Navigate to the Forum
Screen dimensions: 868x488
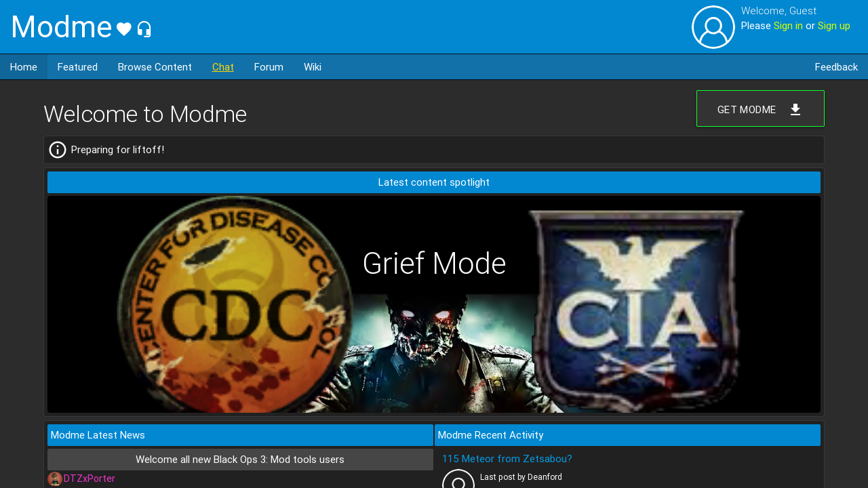[269, 67]
